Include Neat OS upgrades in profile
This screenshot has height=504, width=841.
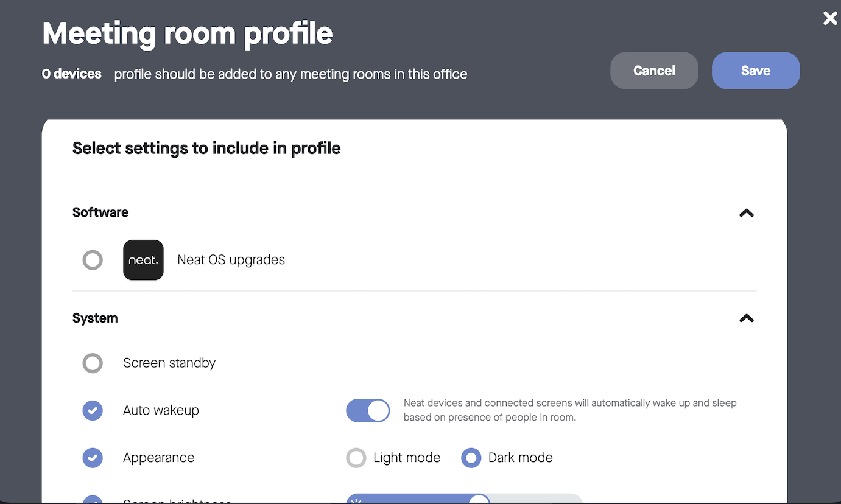[93, 261]
